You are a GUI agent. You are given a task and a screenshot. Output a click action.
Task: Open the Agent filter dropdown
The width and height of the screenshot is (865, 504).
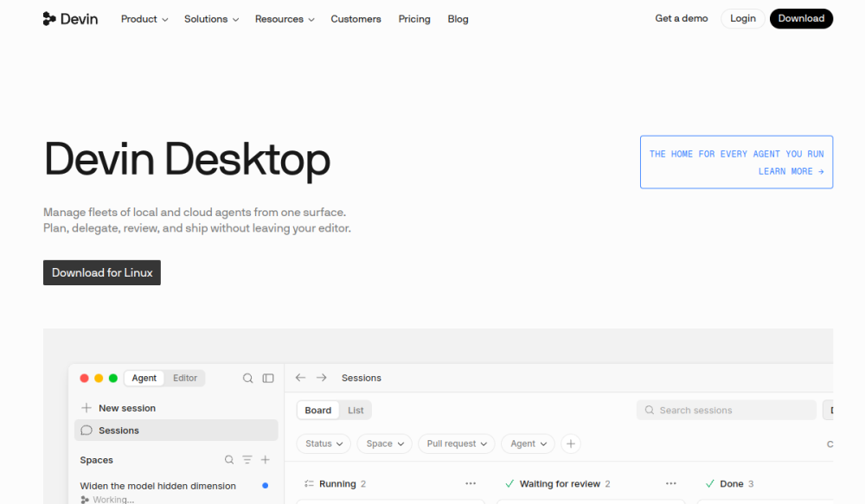click(528, 443)
